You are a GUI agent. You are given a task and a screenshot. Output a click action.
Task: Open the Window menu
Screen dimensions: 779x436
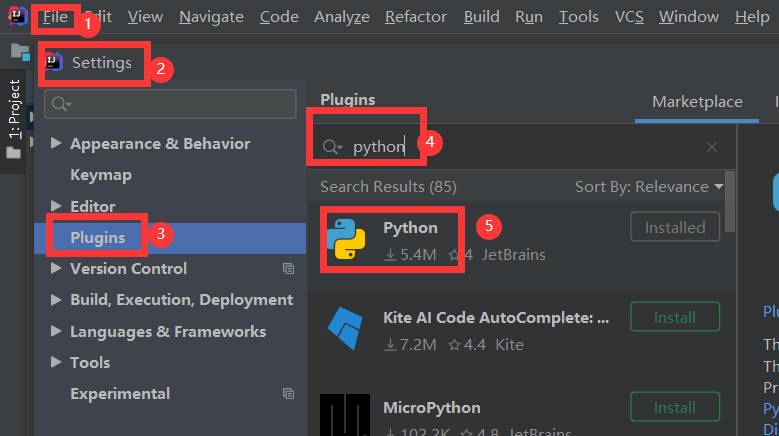(689, 17)
